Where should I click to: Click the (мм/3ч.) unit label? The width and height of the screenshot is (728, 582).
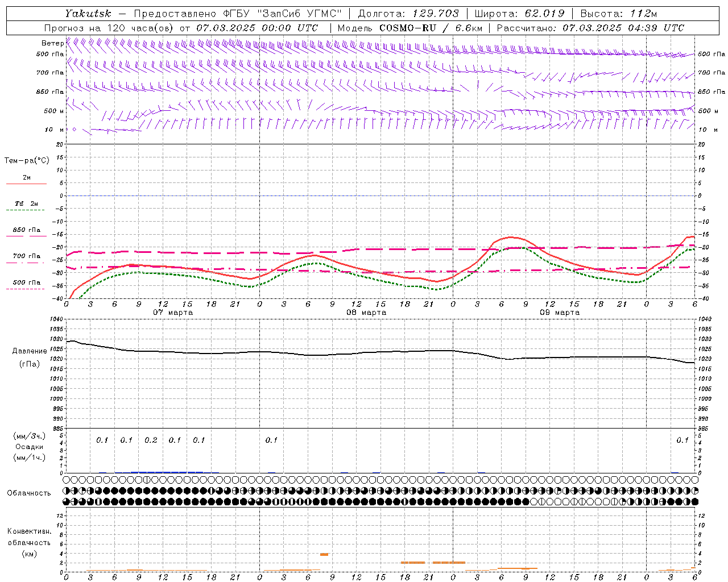[x=29, y=436]
